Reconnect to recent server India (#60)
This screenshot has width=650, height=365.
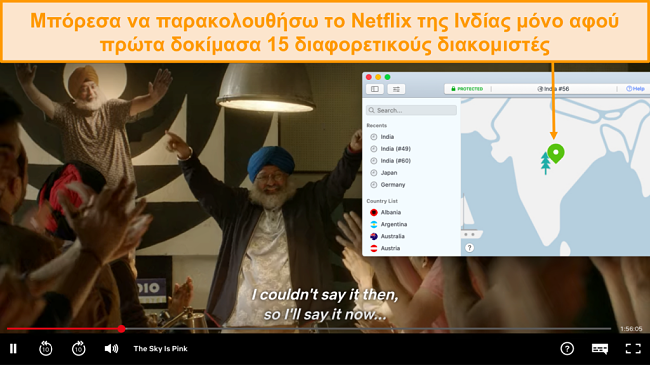coord(395,161)
